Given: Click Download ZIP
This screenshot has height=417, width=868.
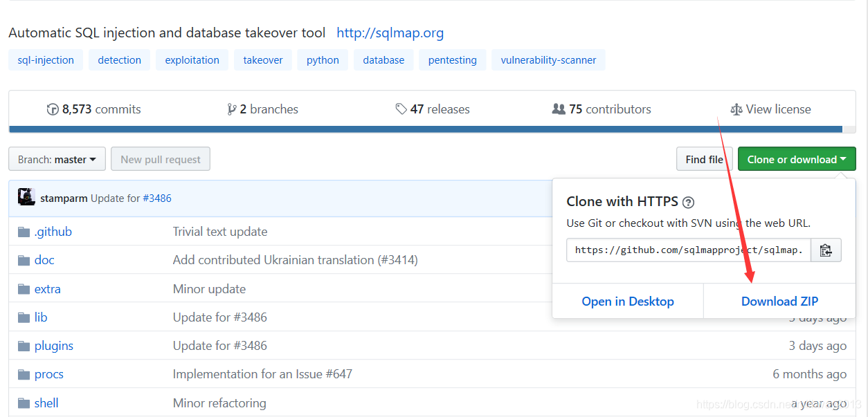Looking at the screenshot, I should [779, 302].
